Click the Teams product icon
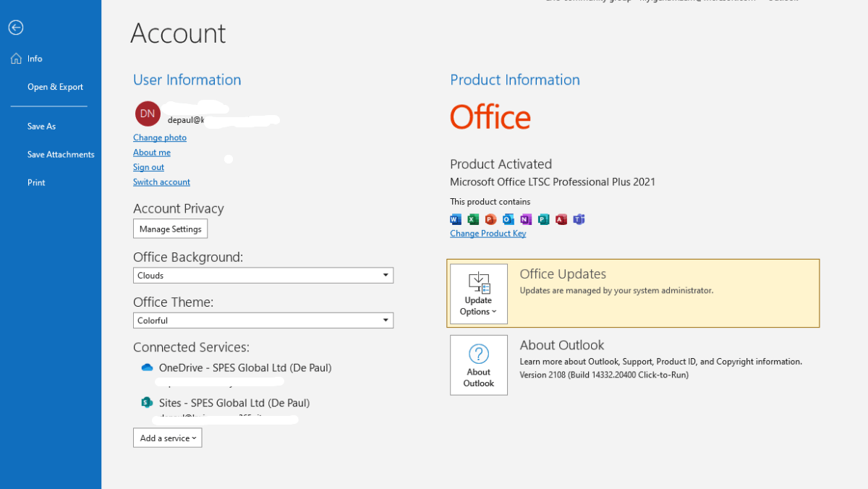The width and height of the screenshot is (868, 489). (579, 219)
